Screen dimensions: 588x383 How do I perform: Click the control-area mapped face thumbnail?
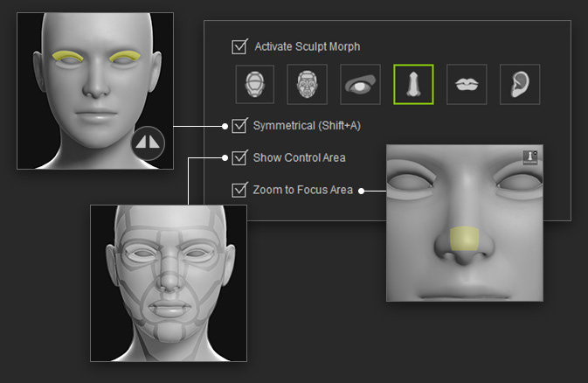pyautogui.click(x=169, y=283)
